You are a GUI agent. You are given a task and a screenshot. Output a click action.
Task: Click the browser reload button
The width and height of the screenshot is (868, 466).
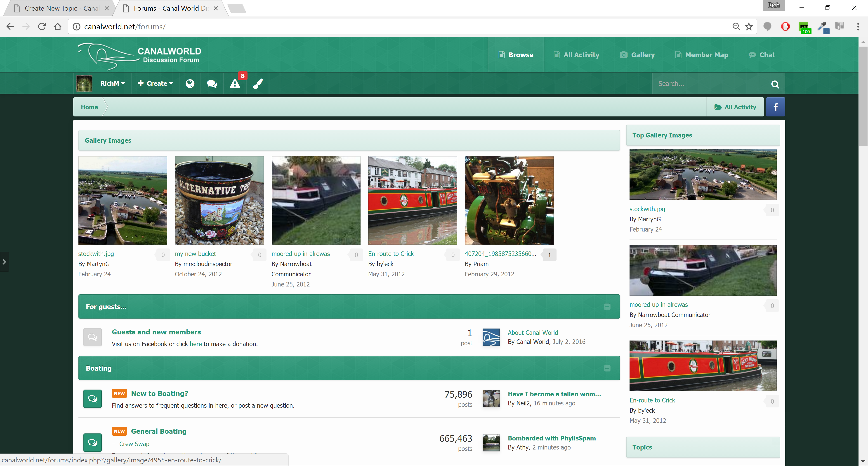coord(42,26)
